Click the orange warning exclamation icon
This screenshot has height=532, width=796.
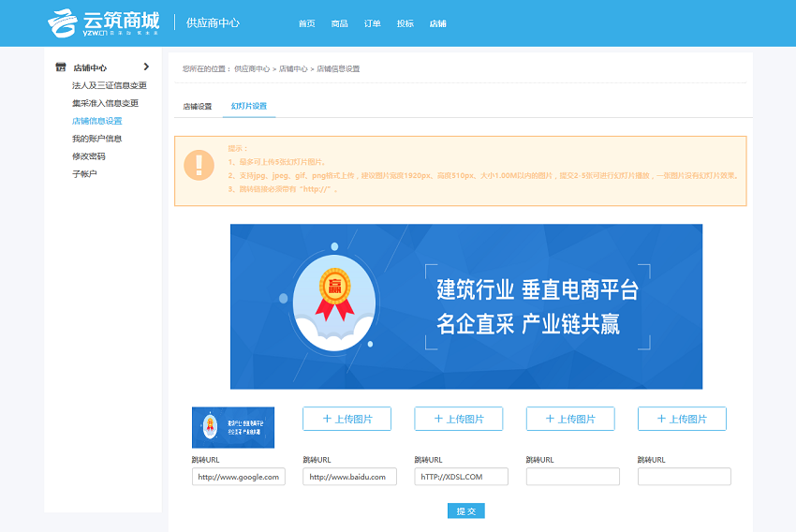click(x=199, y=165)
